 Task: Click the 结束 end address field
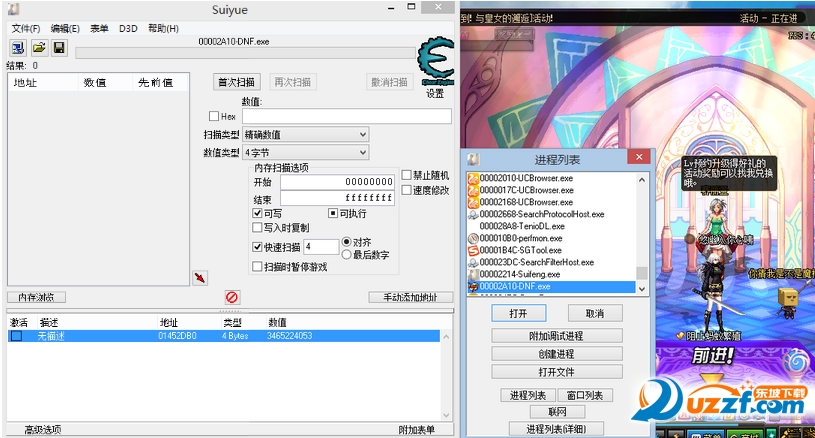coord(337,198)
